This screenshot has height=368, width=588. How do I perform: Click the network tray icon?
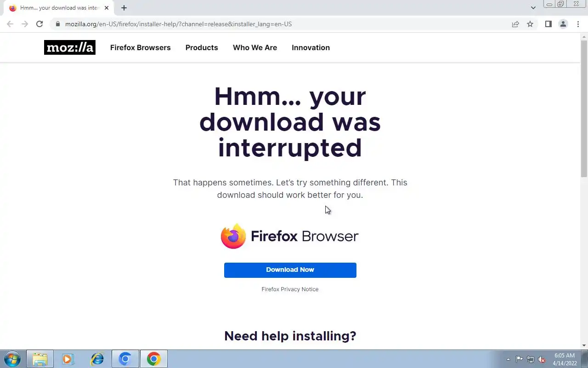(x=531, y=359)
